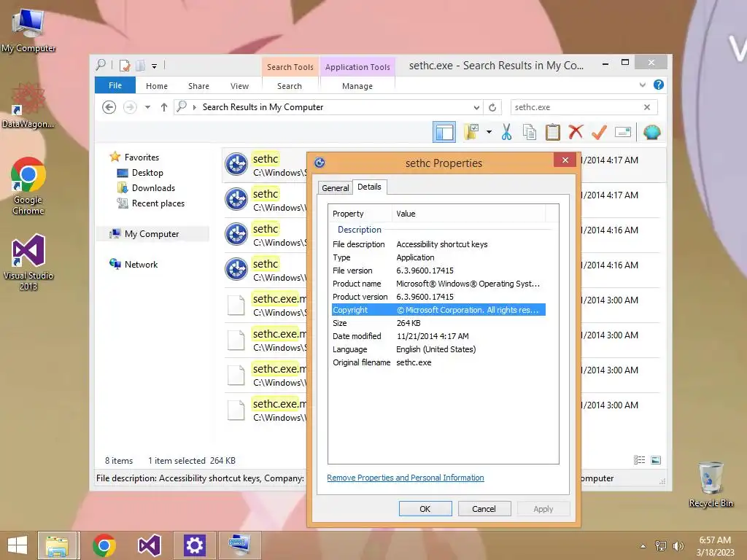Screen dimensions: 747x560
Task: Switch to large icons view icon
Action: 656,460
